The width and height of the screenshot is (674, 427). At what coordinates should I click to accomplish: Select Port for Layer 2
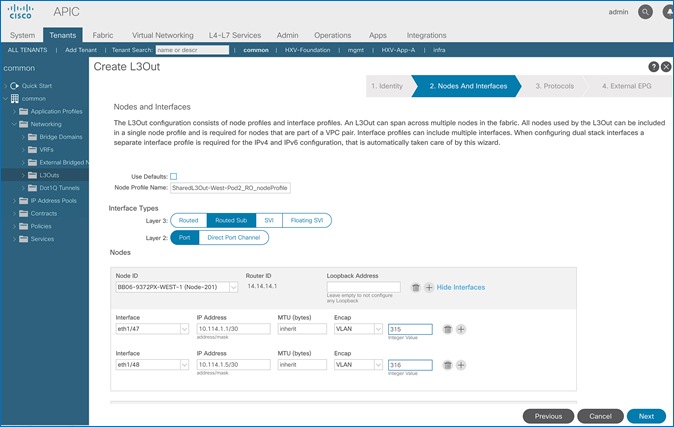185,237
